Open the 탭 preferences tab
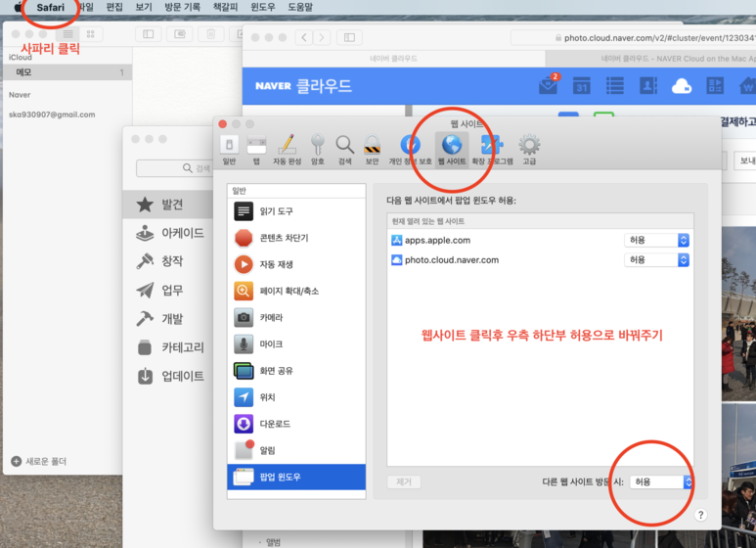This screenshot has height=548, width=756. (256, 151)
